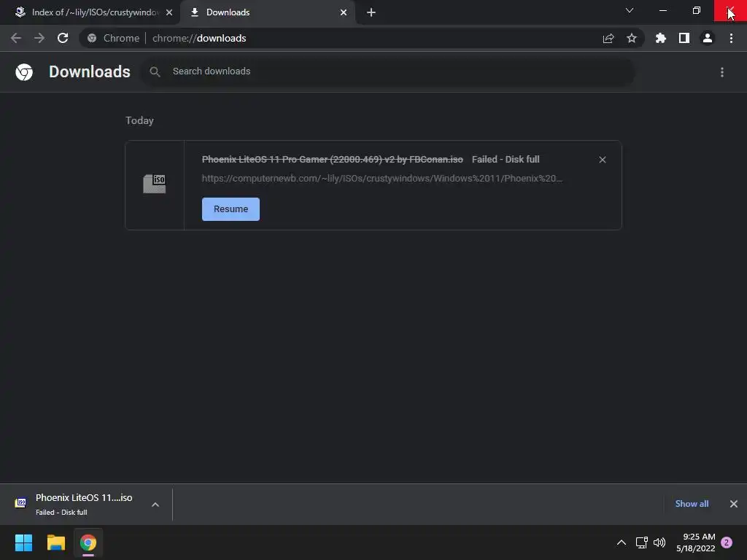
Task: Click the Chrome site info icon in address bar
Action: [x=92, y=38]
